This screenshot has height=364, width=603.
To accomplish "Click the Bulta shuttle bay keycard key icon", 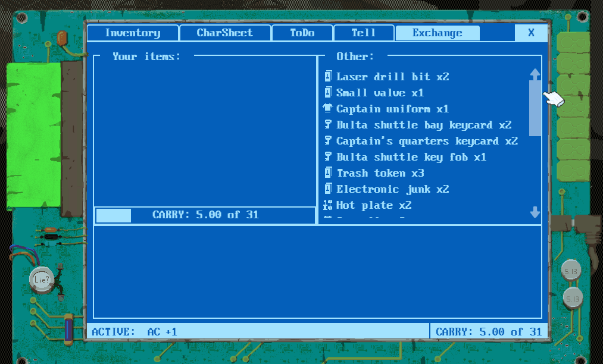I will 328,124.
